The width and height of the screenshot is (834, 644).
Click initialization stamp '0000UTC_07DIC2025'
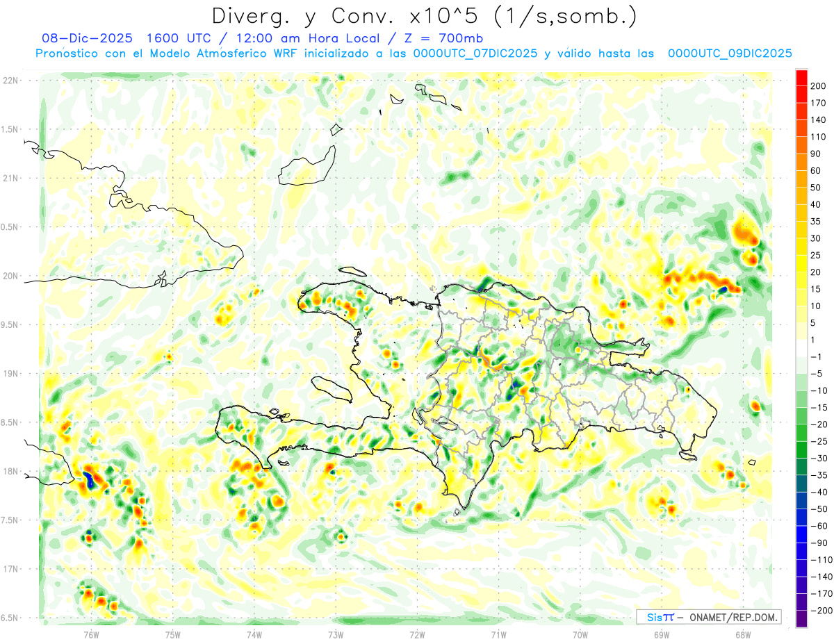click(475, 53)
